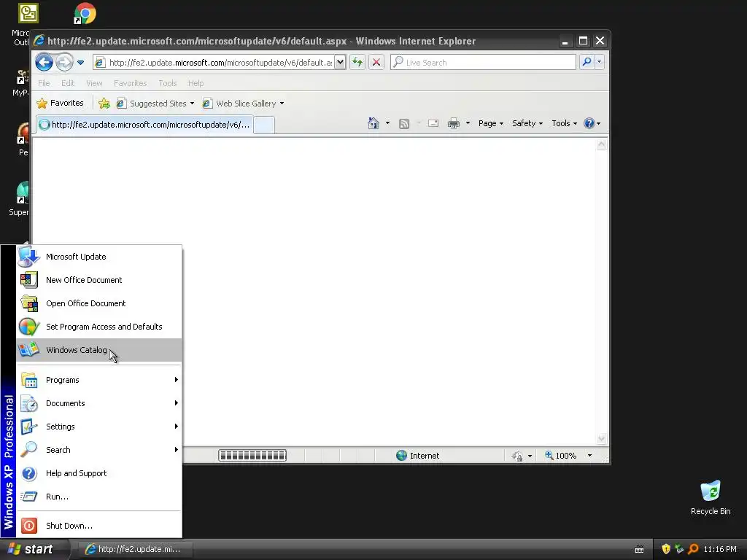
Task: Open the command bar Tools dropdown
Action: click(x=564, y=123)
